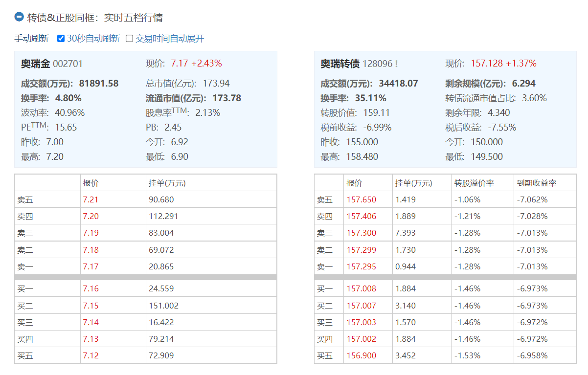Click the 转债&正股同框 section title
Image resolution: width=588 pixels, height=375 pixels.
point(95,18)
